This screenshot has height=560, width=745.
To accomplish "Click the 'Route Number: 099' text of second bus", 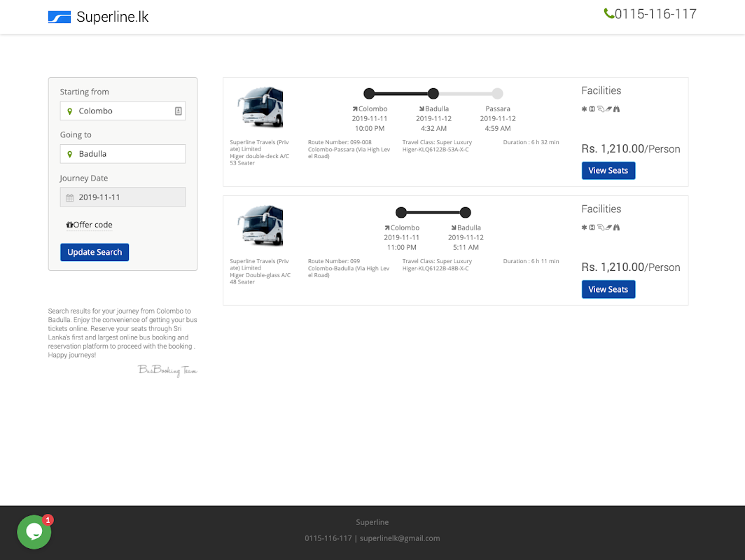I will tap(334, 261).
